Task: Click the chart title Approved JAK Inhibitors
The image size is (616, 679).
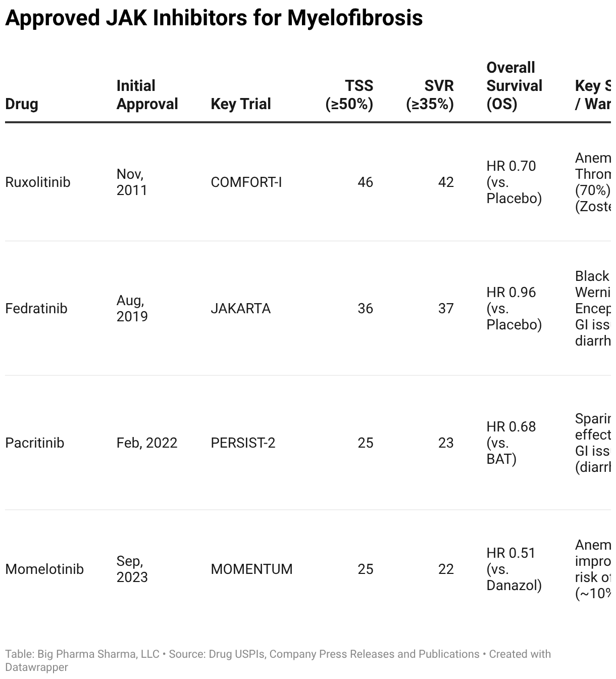Action: pos(214,18)
